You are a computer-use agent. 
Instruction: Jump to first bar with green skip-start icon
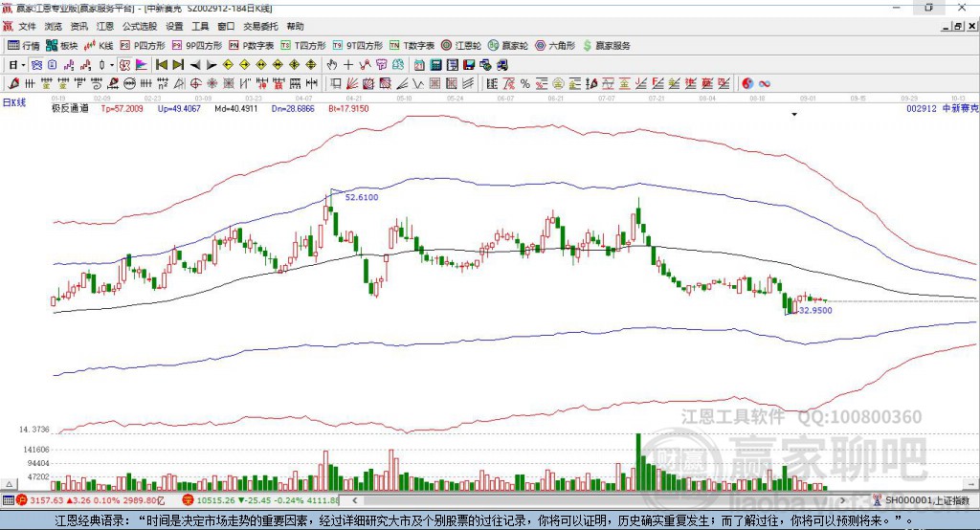[161, 65]
